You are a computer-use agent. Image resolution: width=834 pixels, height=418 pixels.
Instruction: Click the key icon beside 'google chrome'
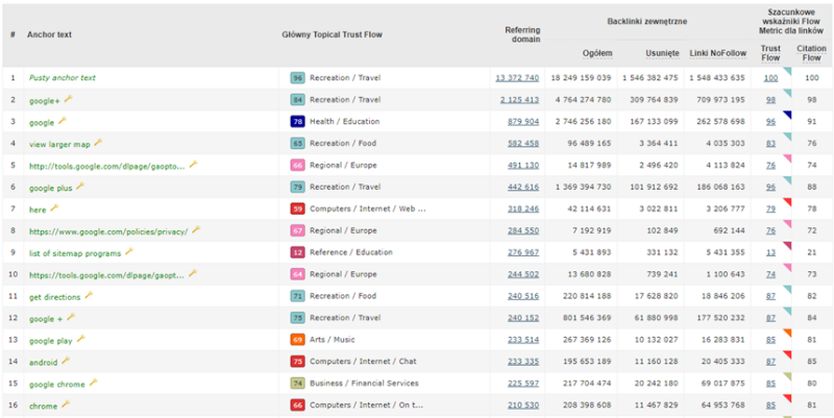[93, 382]
